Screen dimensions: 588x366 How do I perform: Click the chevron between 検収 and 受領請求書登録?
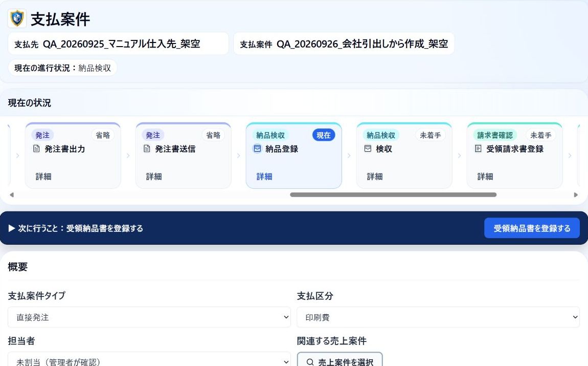459,156
